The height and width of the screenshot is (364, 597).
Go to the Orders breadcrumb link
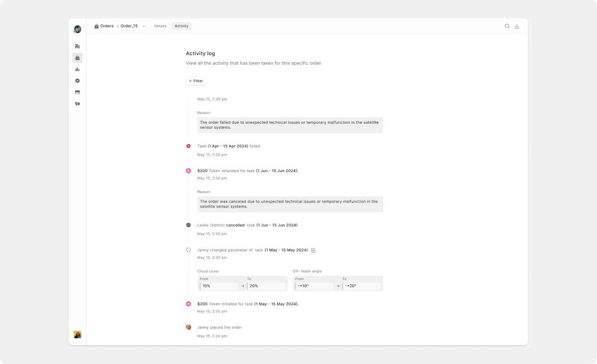tap(107, 26)
